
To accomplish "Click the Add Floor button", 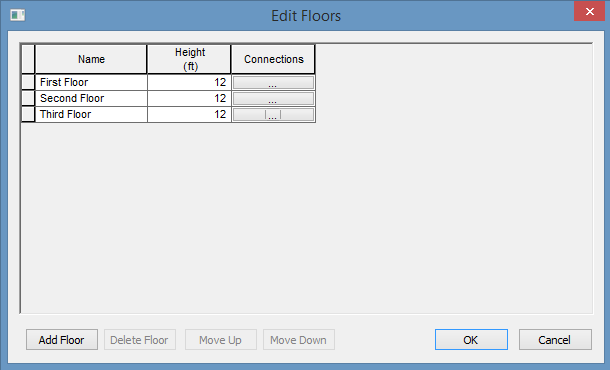I will (x=62, y=340).
